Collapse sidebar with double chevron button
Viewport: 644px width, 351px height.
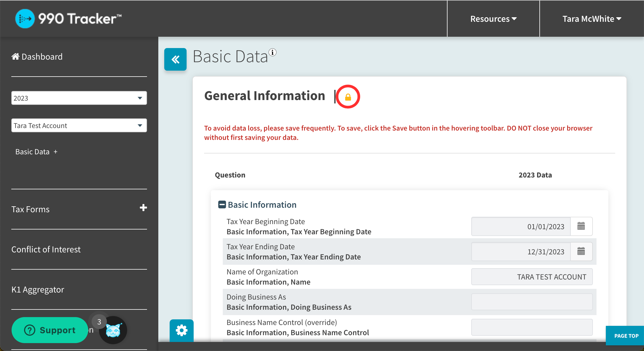tap(175, 59)
